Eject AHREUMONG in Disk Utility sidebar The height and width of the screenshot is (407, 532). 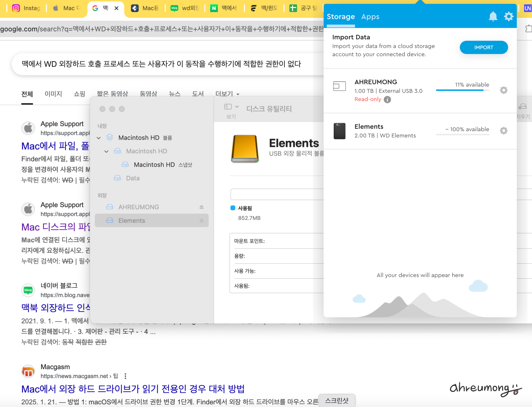pyautogui.click(x=202, y=207)
